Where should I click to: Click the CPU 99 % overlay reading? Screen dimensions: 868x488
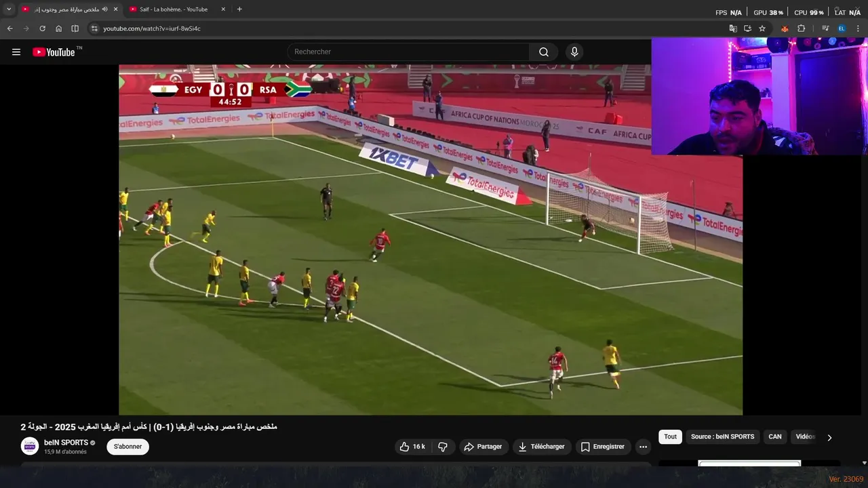click(x=808, y=12)
